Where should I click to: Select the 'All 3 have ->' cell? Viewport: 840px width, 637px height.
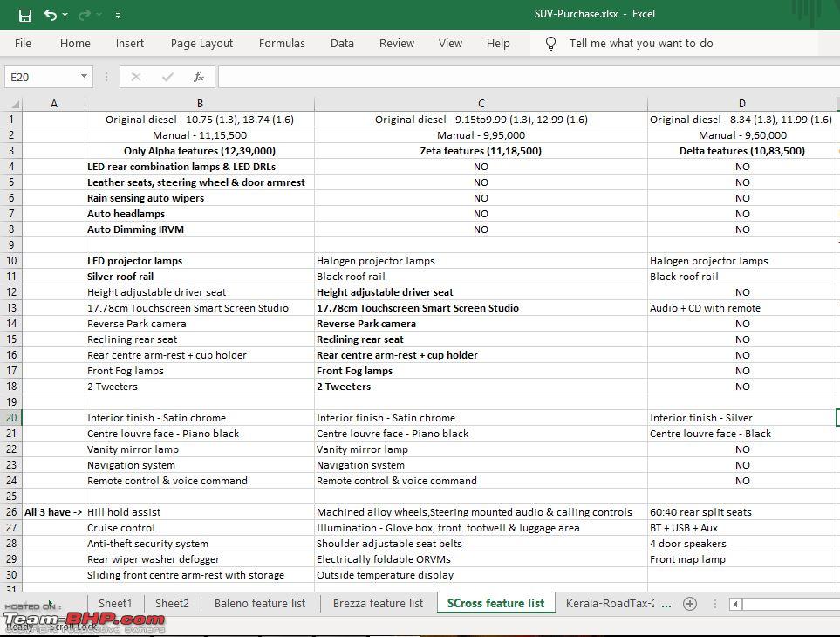(x=53, y=512)
